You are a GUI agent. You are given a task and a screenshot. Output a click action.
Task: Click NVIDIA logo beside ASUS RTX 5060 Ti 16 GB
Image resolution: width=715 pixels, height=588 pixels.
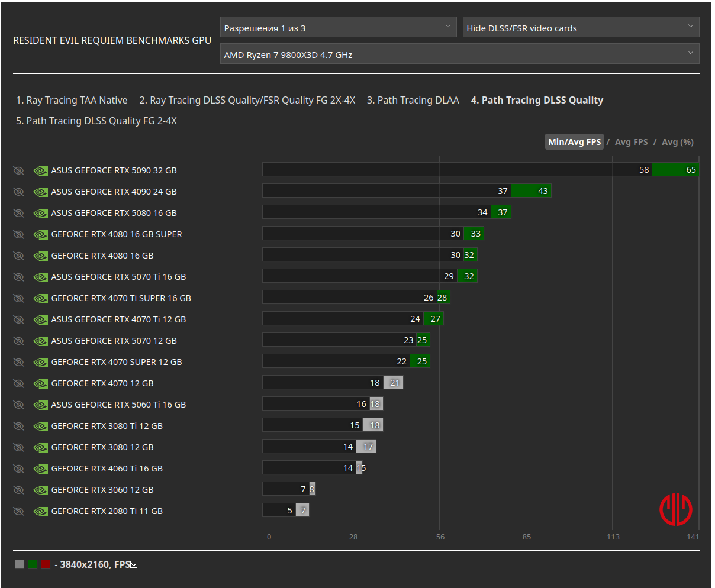pos(40,405)
